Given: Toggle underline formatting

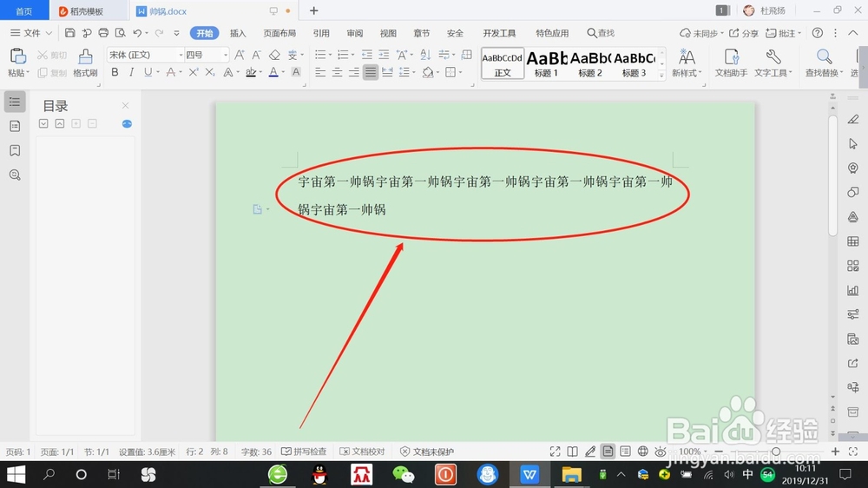Looking at the screenshot, I should point(148,72).
